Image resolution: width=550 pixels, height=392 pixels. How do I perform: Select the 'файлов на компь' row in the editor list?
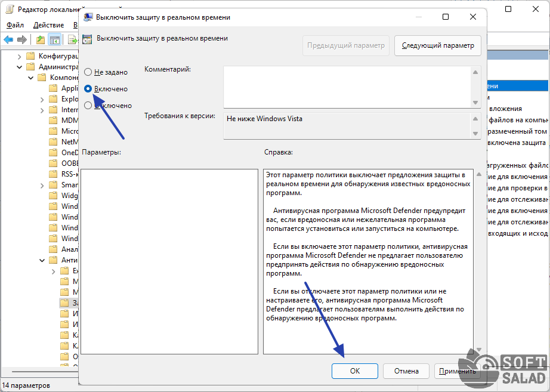point(518,120)
